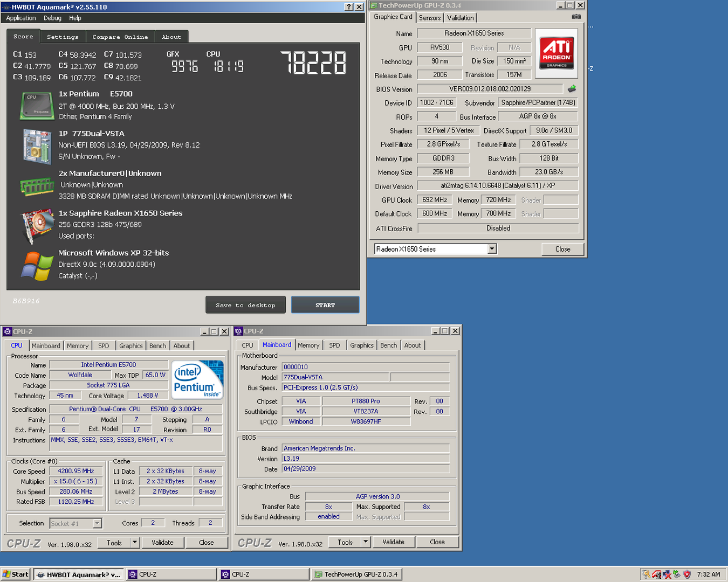Switch to Validation tab in GPU-Z
The image size is (728, 582).
(461, 18)
